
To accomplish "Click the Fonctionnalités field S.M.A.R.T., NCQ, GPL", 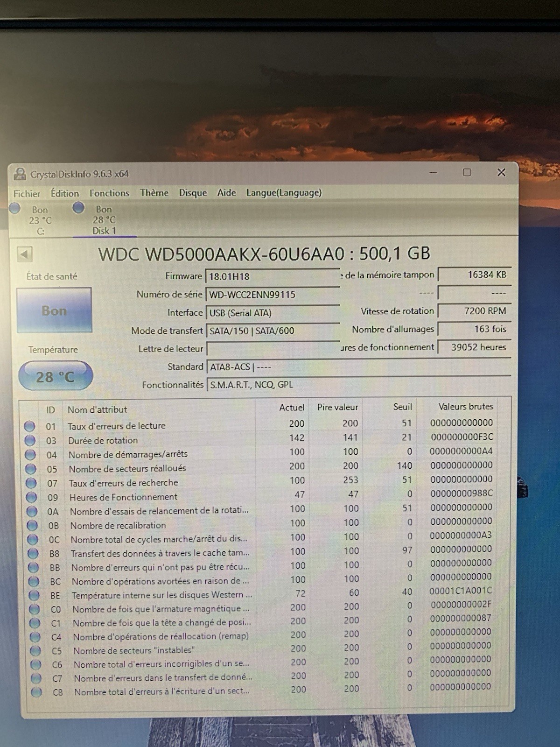I will 358,384.
